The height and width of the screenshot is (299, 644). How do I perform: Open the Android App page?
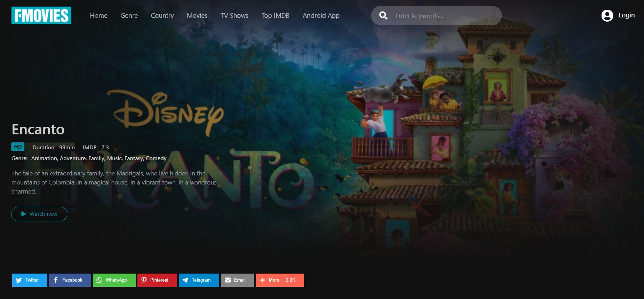(x=321, y=15)
